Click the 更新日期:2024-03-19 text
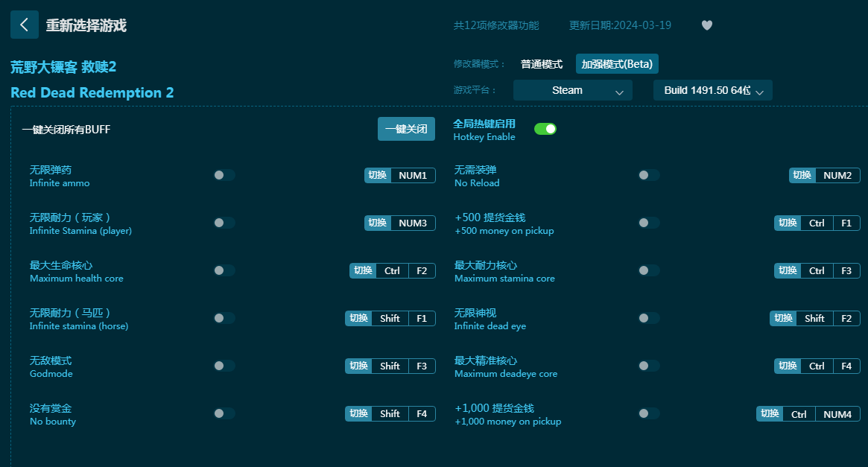The width and height of the screenshot is (868, 467). (620, 25)
